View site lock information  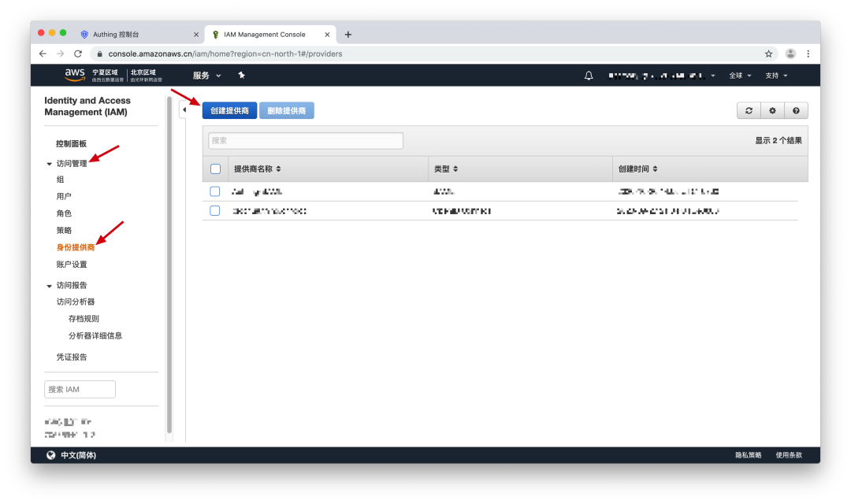pos(99,54)
